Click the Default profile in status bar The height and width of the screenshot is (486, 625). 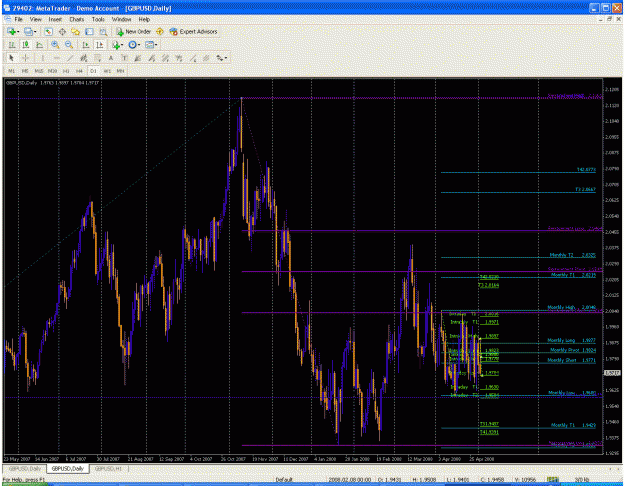pos(284,479)
